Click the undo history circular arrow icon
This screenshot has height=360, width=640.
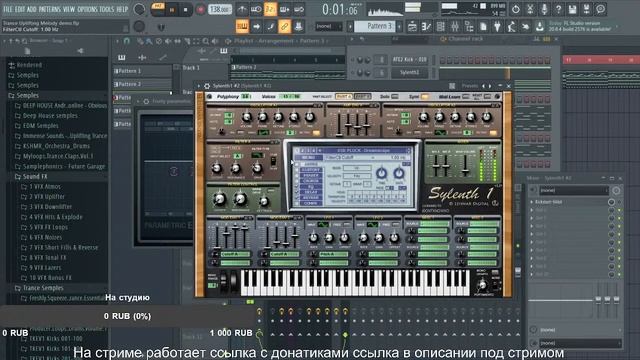coord(516,9)
